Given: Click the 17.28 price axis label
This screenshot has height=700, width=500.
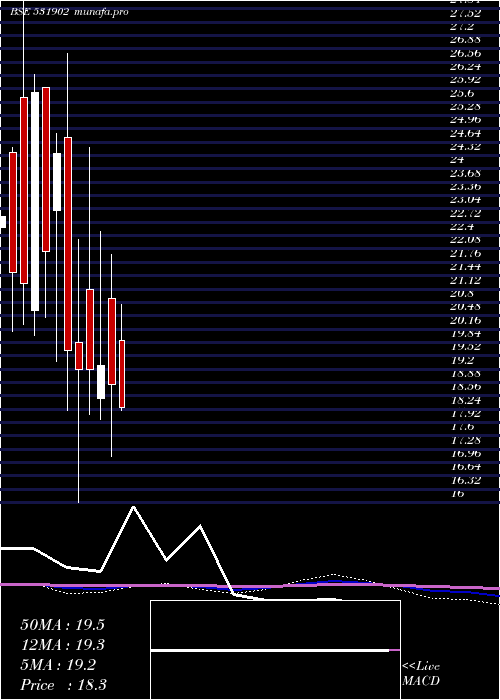Looking at the screenshot, I should 466,441.
